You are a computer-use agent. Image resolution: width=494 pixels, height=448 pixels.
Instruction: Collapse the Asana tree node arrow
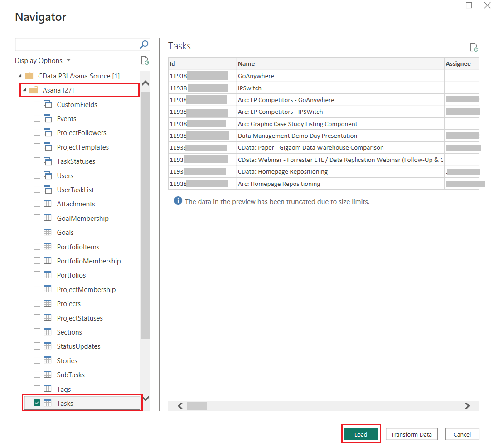pyautogui.click(x=24, y=90)
